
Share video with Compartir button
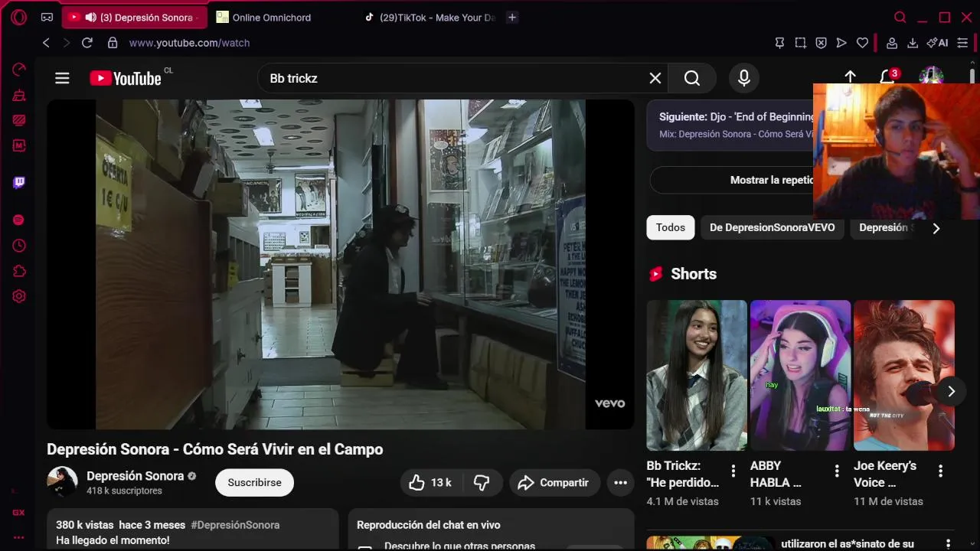coord(554,482)
